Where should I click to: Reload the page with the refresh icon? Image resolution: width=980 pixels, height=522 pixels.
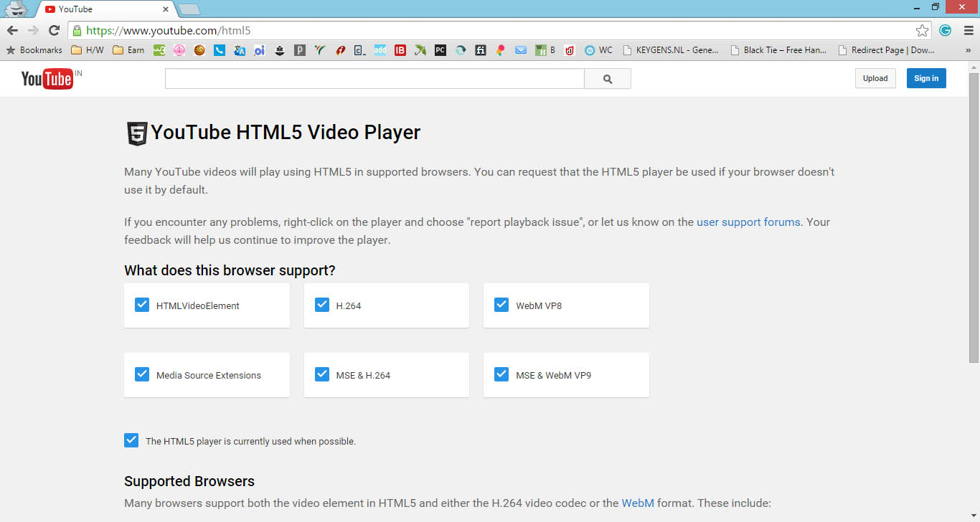click(x=54, y=30)
